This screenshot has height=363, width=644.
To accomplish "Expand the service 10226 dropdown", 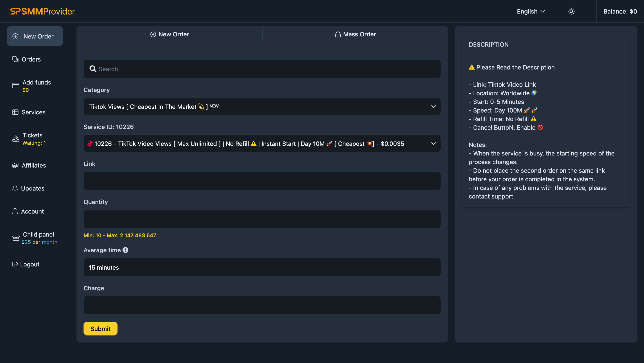I will point(262,144).
